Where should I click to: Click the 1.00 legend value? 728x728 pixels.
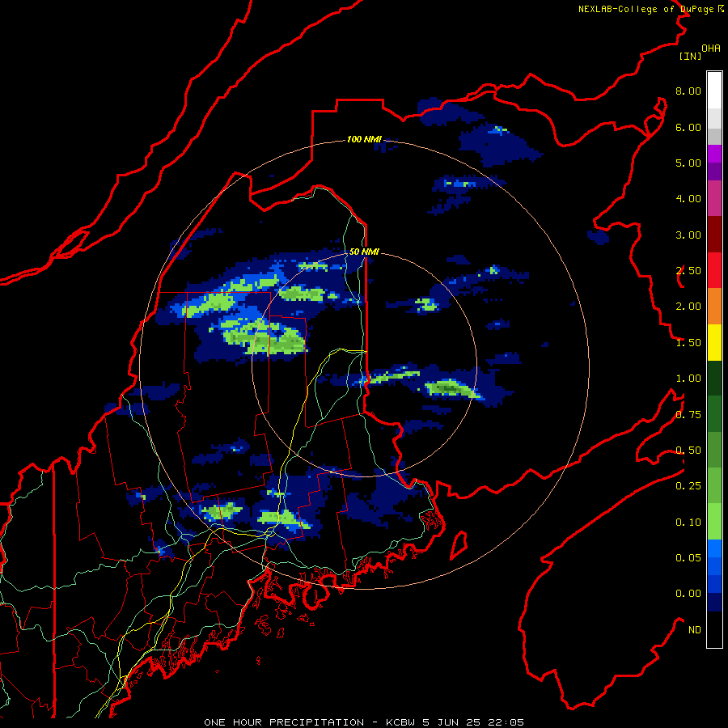pyautogui.click(x=688, y=379)
